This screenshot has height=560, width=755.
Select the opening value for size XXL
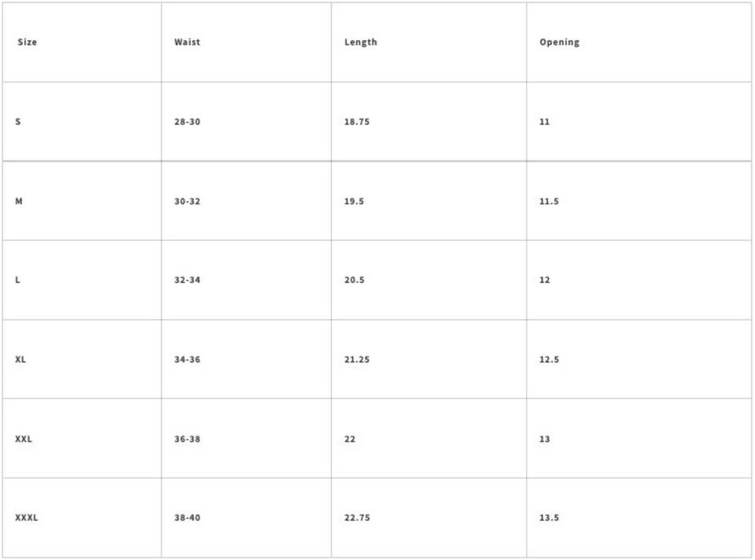(x=545, y=439)
